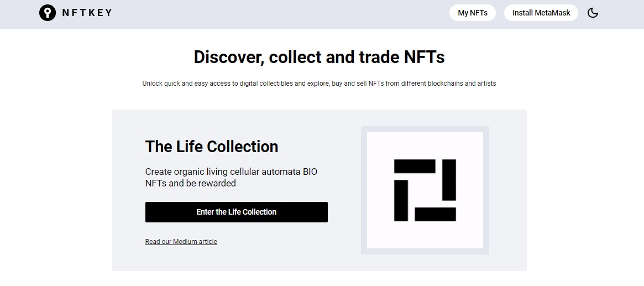The height and width of the screenshot is (286, 644).
Task: Click The Life Collection title text
Action: click(x=212, y=147)
